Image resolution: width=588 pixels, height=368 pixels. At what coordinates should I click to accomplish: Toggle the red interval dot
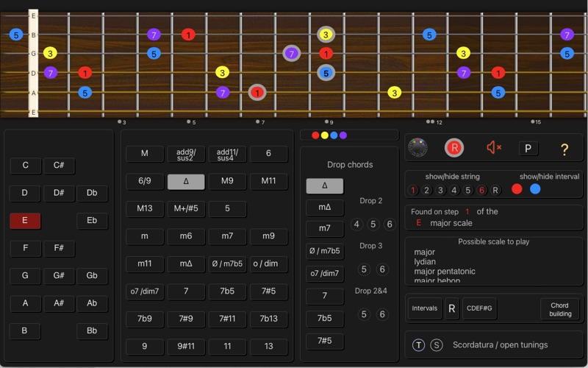click(517, 189)
